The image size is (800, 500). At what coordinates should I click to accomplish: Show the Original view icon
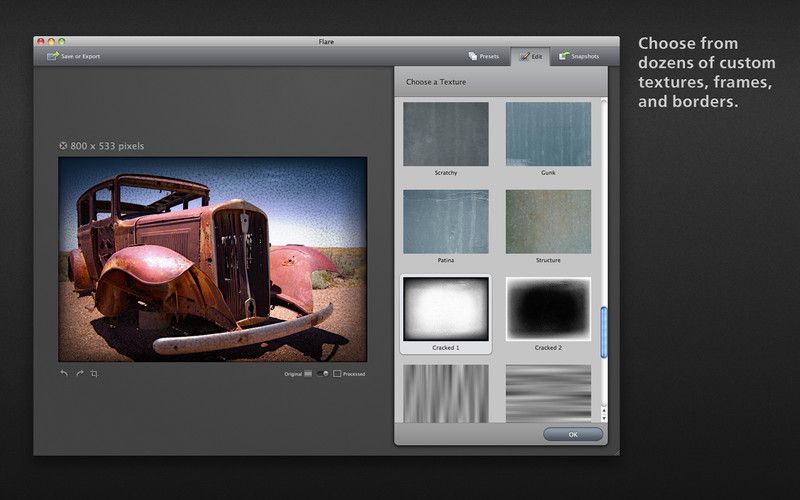point(308,374)
